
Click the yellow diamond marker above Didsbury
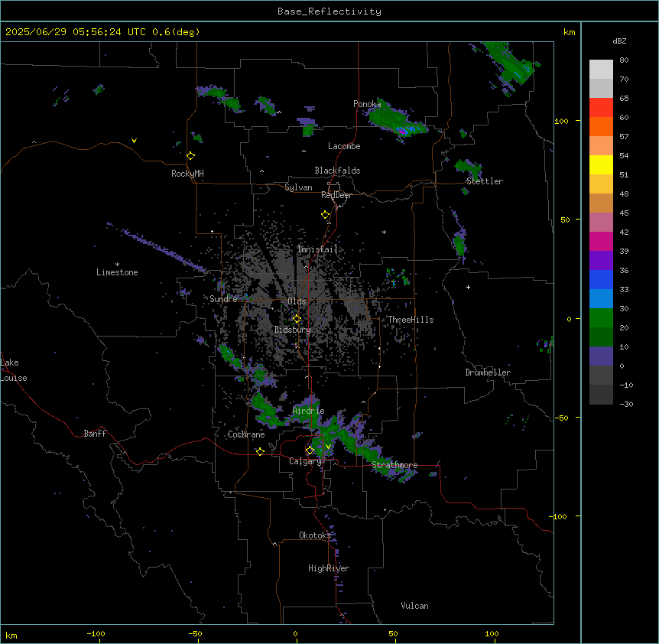point(297,319)
